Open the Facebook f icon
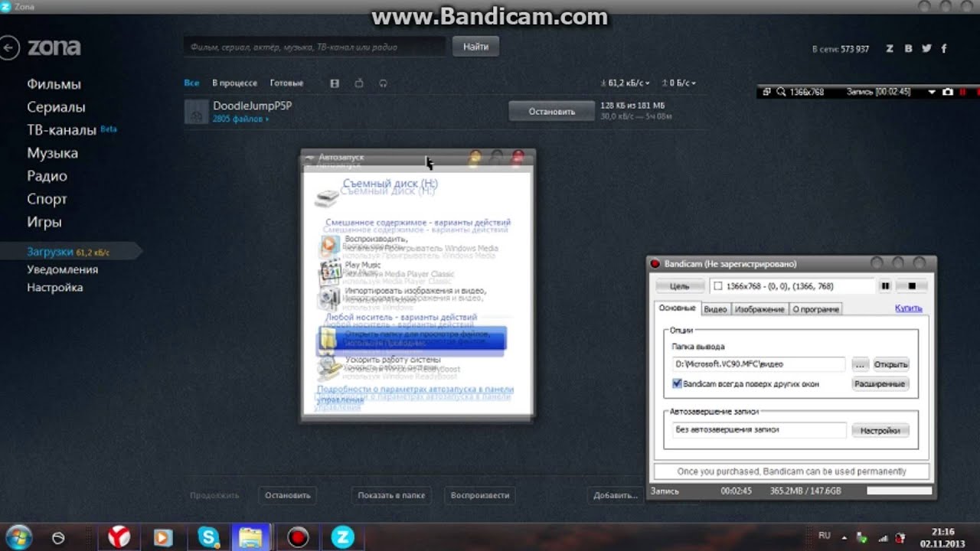Image resolution: width=980 pixels, height=551 pixels. point(944,48)
